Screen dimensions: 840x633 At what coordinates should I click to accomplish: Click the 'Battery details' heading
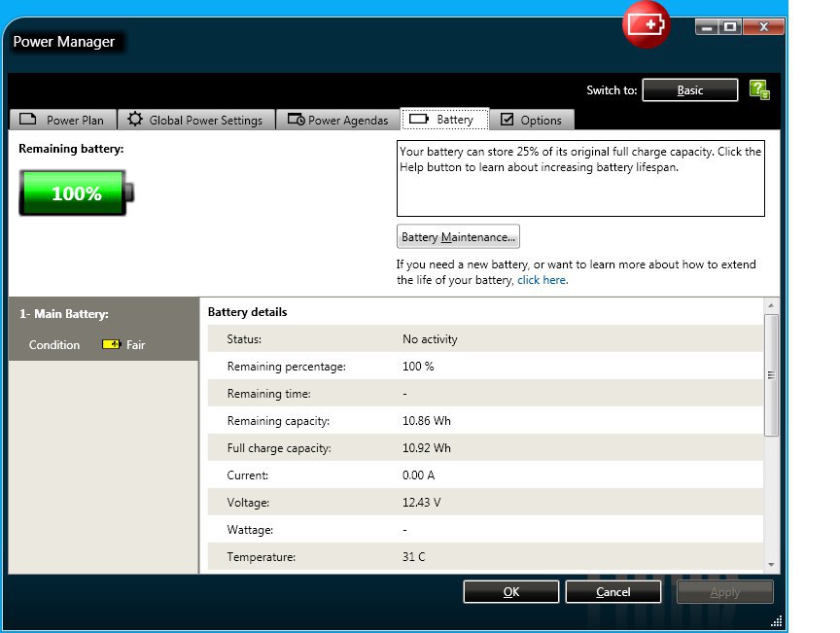(248, 312)
